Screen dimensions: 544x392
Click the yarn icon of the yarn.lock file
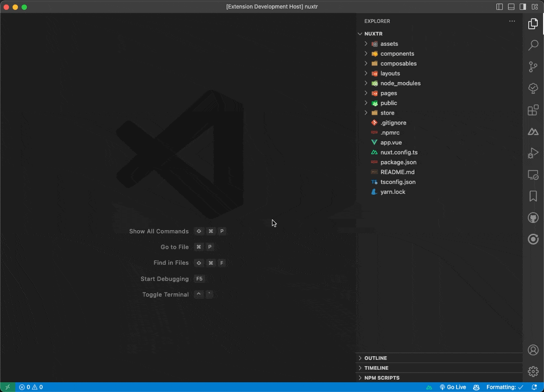(374, 192)
